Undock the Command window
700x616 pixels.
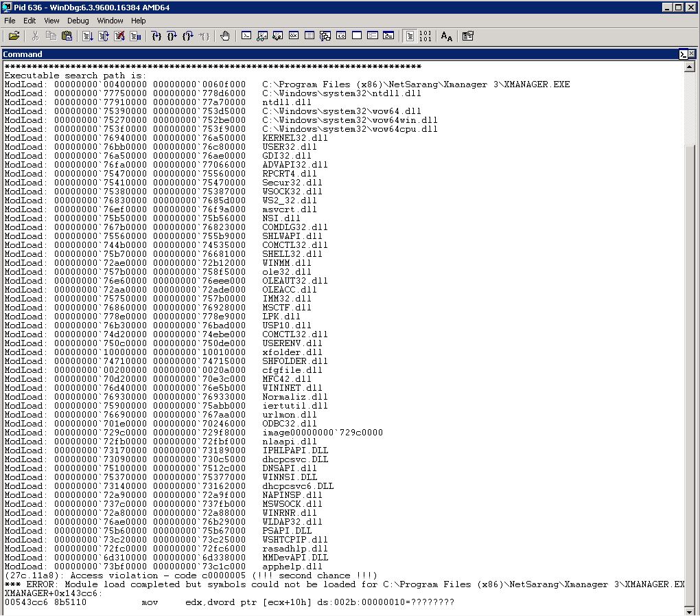(684, 54)
